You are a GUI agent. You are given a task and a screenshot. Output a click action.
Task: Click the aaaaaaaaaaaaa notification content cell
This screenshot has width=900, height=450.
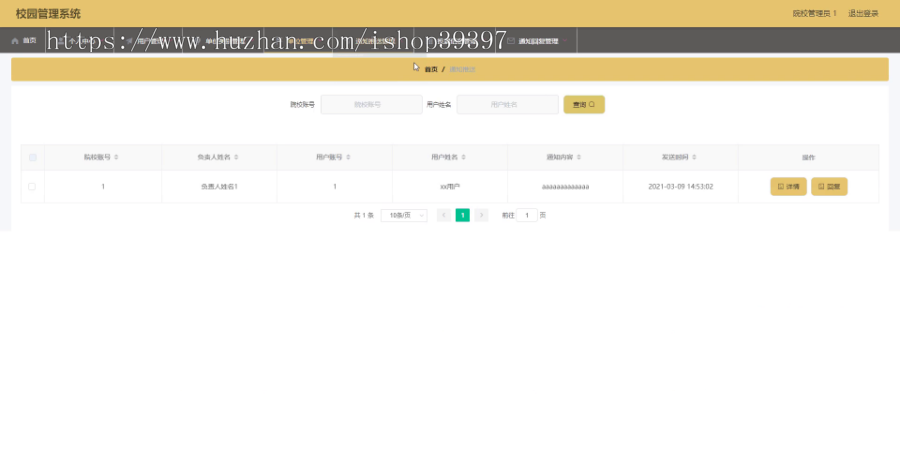[565, 187]
